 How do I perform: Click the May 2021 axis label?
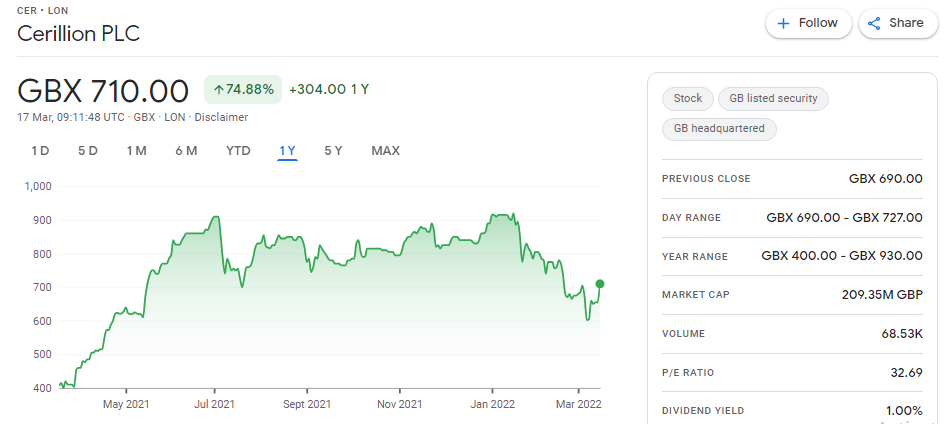(x=126, y=404)
